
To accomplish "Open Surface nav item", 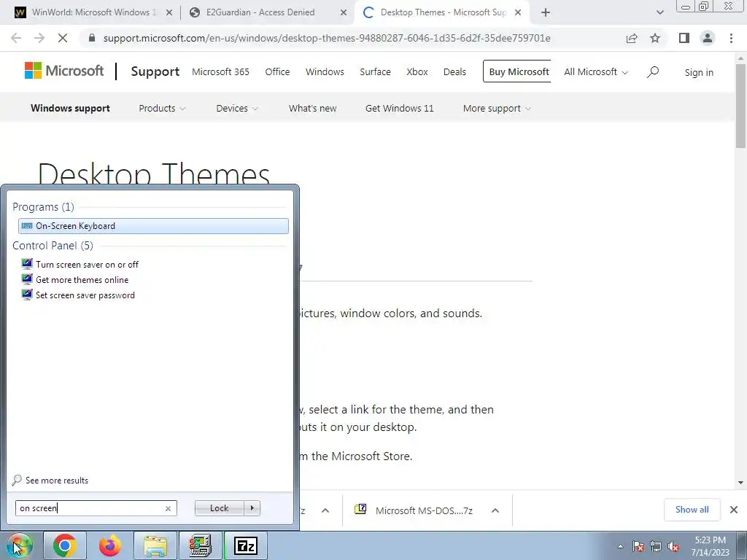I will pyautogui.click(x=375, y=71).
